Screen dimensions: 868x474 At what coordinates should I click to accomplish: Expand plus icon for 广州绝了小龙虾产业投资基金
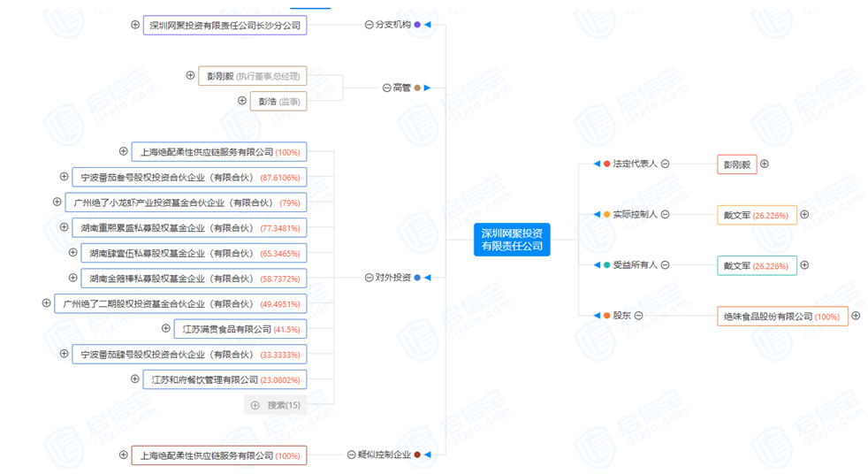tap(57, 202)
